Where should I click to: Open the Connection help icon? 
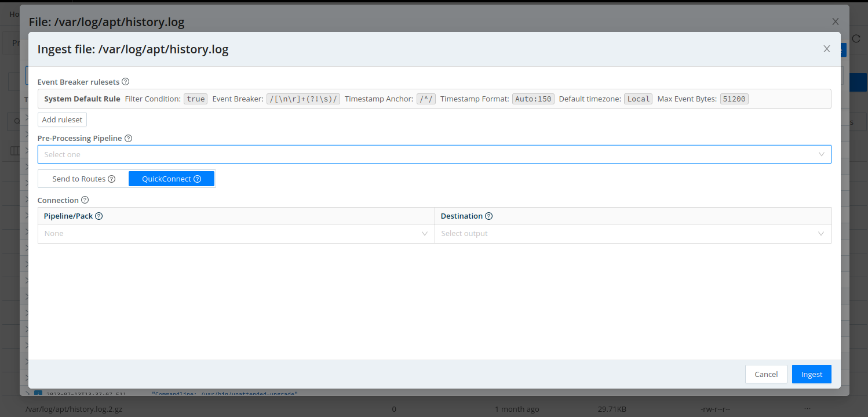coord(85,200)
